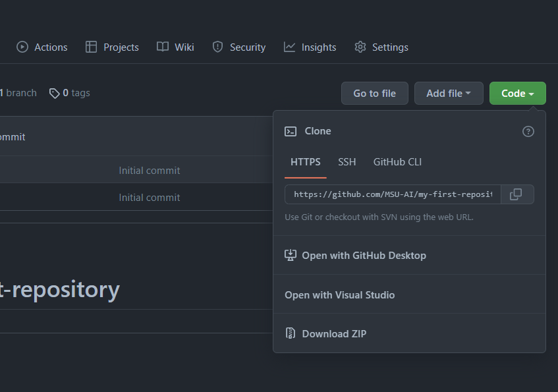Select Download ZIP

(409, 333)
